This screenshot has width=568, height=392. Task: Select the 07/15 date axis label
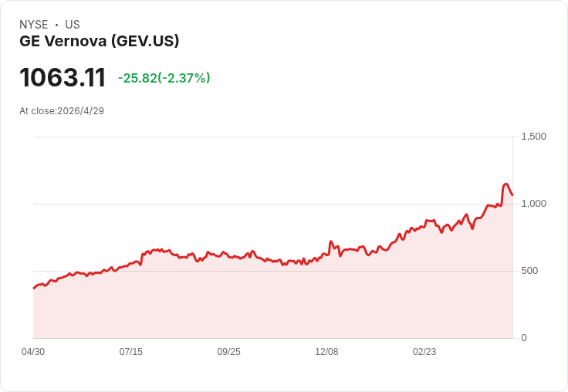pyautogui.click(x=131, y=352)
